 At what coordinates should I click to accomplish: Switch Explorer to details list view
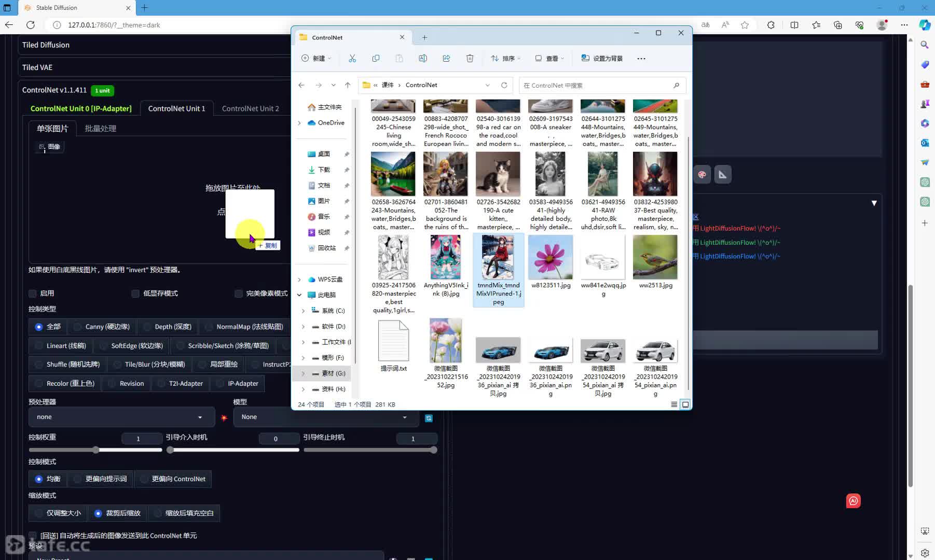coord(674,404)
